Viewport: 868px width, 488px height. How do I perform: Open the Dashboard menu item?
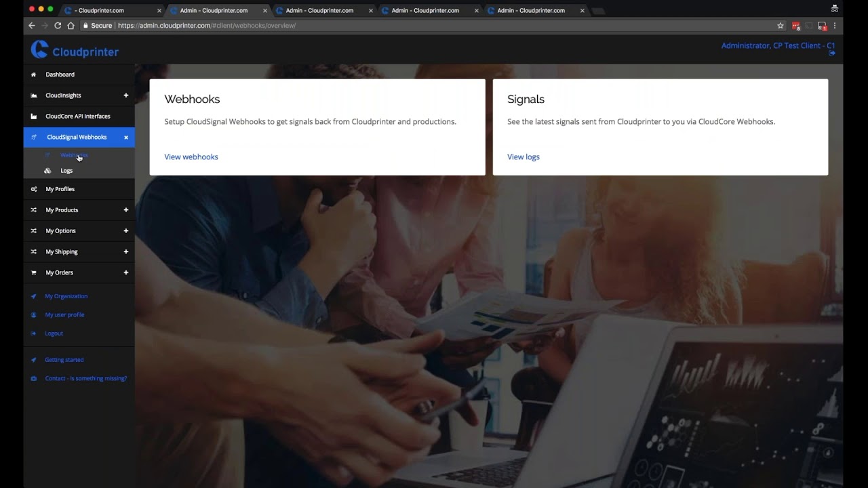click(x=79, y=75)
